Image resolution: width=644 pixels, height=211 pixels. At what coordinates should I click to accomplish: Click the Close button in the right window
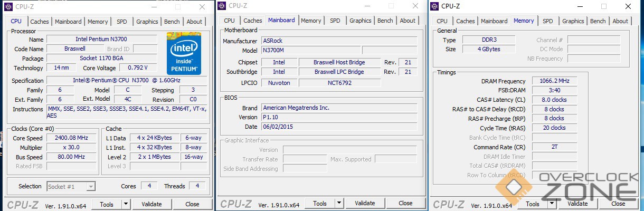click(618, 204)
